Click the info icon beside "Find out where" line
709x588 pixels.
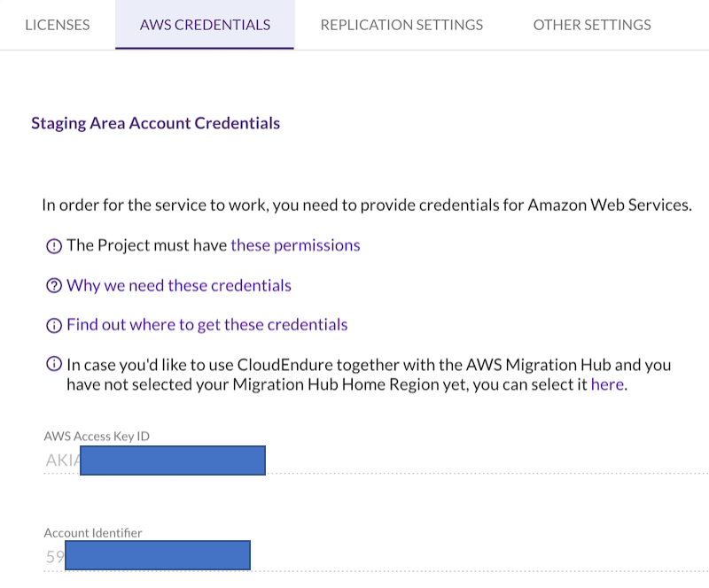pos(54,324)
